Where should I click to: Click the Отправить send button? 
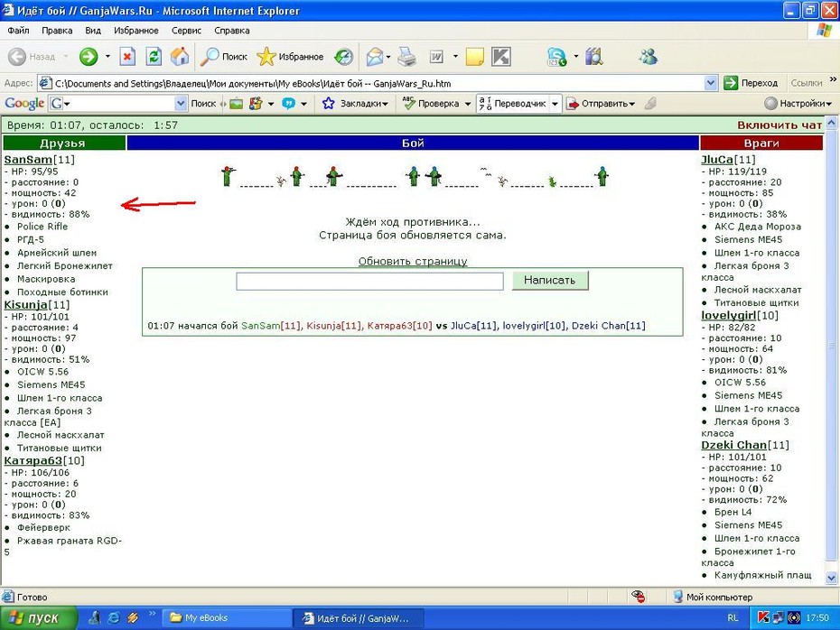pyautogui.click(x=601, y=103)
